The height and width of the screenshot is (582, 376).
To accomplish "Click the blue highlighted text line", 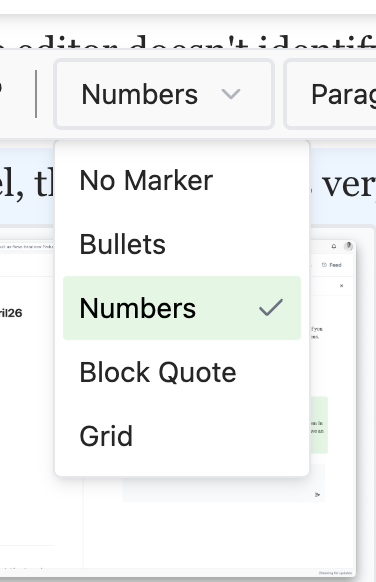I will tap(188, 186).
